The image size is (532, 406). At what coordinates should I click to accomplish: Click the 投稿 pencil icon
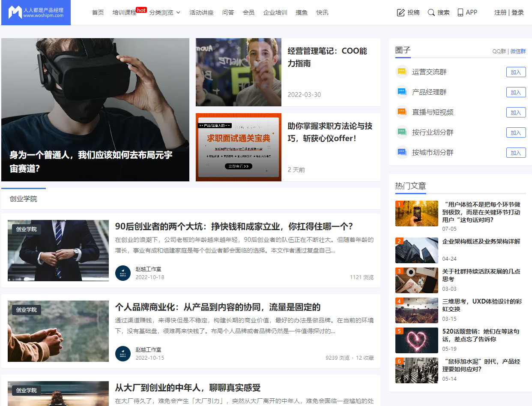coord(401,12)
